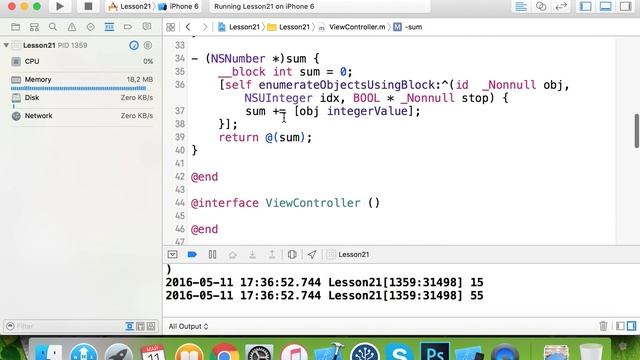This screenshot has height=360, width=640.
Task: Toggle the console pane
Action: [x=631, y=326]
